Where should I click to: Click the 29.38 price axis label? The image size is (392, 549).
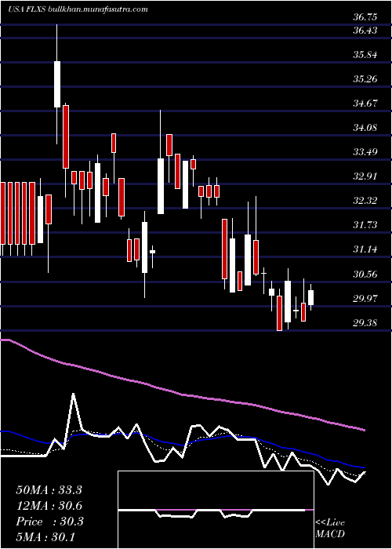pyautogui.click(x=365, y=322)
